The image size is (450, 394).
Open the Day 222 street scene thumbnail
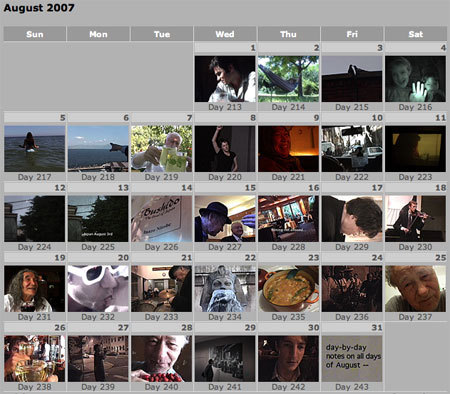pos(352,149)
